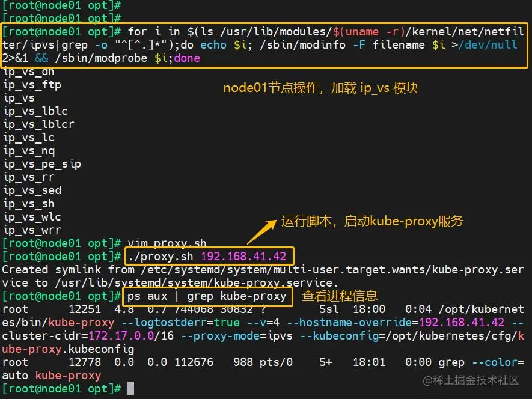Screen dimensions: 532x399
Task: Click the ip_vs_sed output line
Action: point(32,190)
